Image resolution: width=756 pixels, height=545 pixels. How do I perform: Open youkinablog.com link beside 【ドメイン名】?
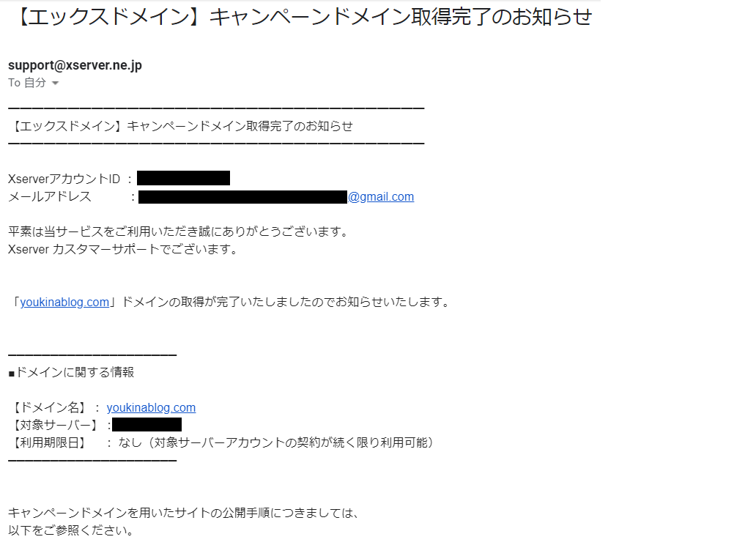click(151, 407)
